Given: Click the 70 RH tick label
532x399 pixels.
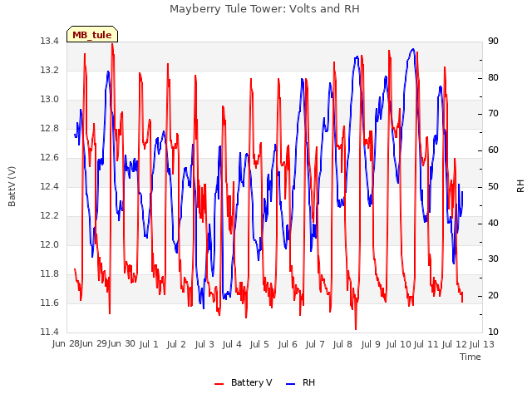Looking at the screenshot, I should click(493, 114).
